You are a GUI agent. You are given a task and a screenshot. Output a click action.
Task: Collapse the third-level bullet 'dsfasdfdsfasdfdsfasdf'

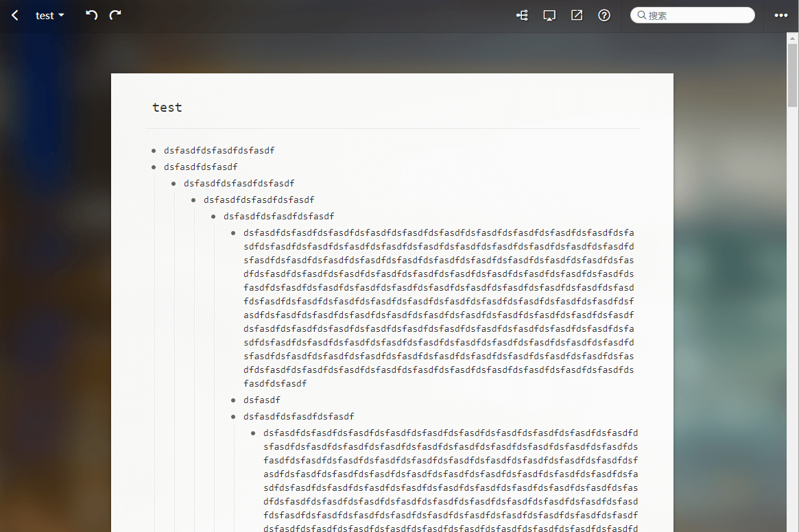174,183
